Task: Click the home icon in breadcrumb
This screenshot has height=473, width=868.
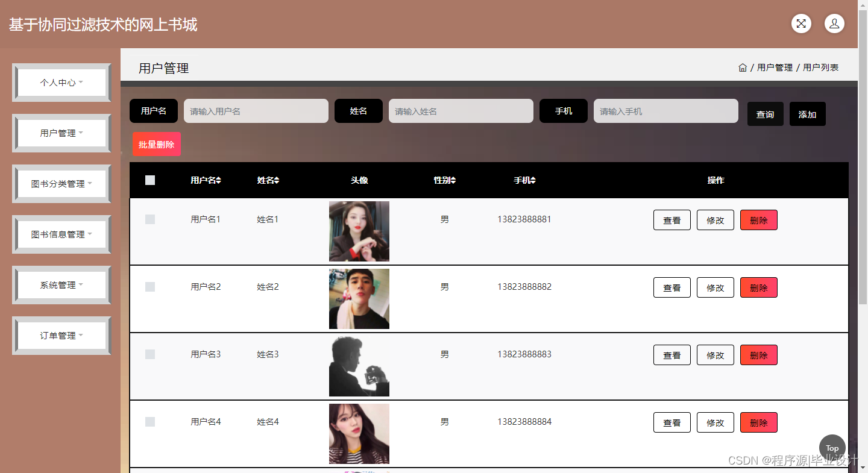Action: click(x=743, y=67)
